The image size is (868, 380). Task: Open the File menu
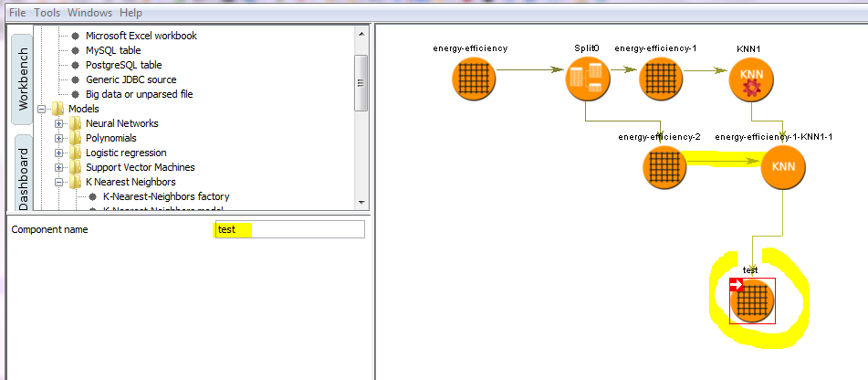coord(17,13)
